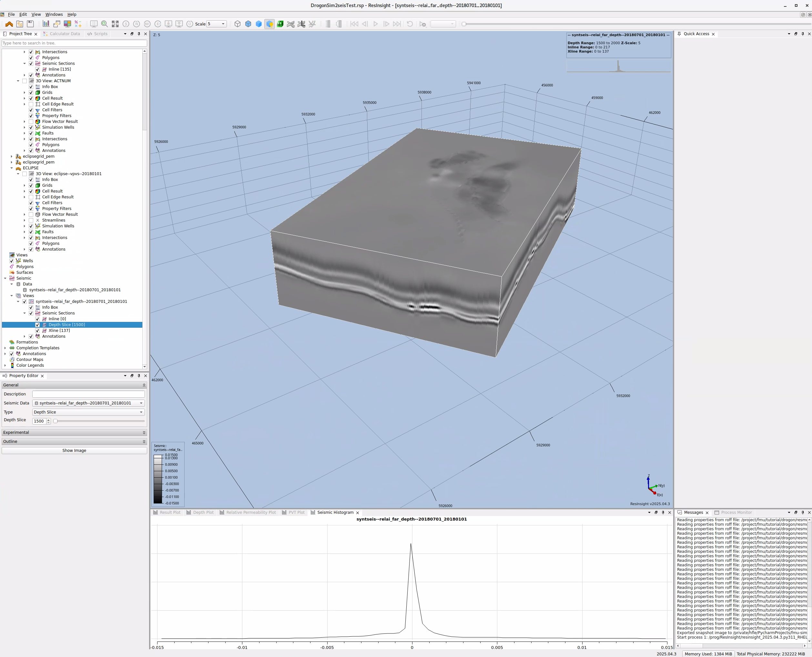Set view to North (N) icon
Image resolution: width=812 pixels, height=657 pixels.
point(136,24)
